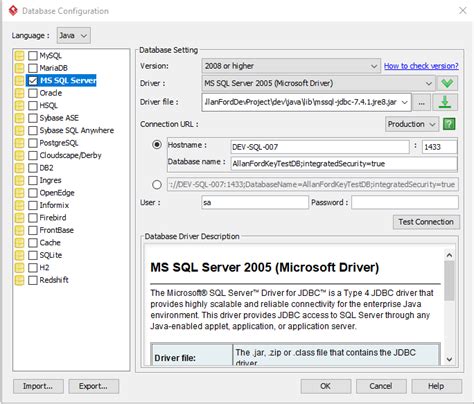Screen dimensions: 474x404
Task: Click the description scrollbar down arrow
Action: (449, 359)
